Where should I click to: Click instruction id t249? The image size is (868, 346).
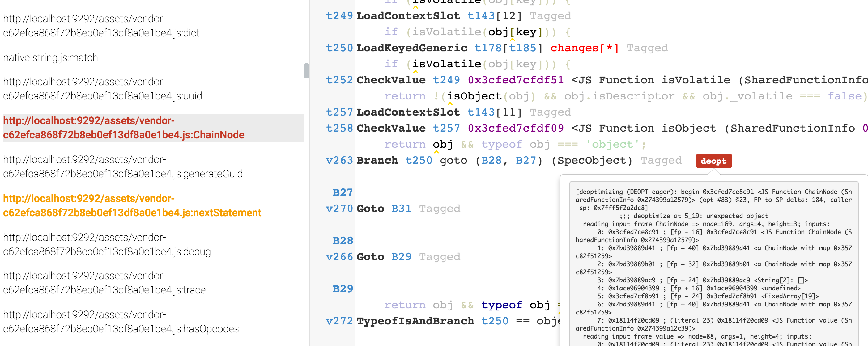339,16
